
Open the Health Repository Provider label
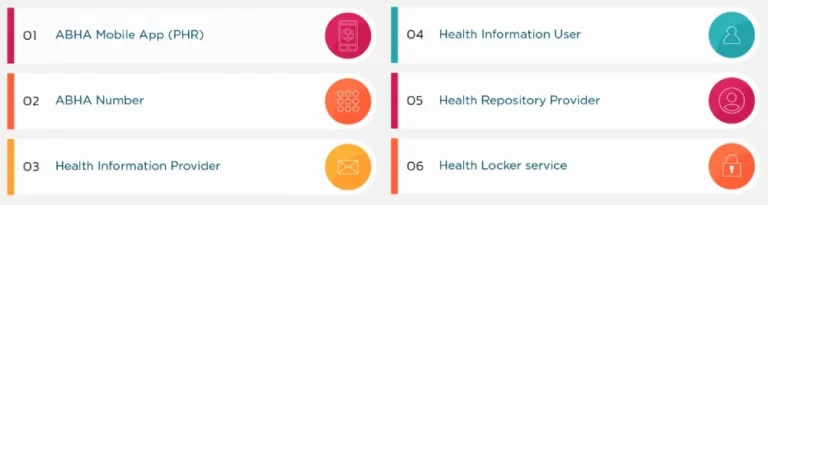(519, 100)
